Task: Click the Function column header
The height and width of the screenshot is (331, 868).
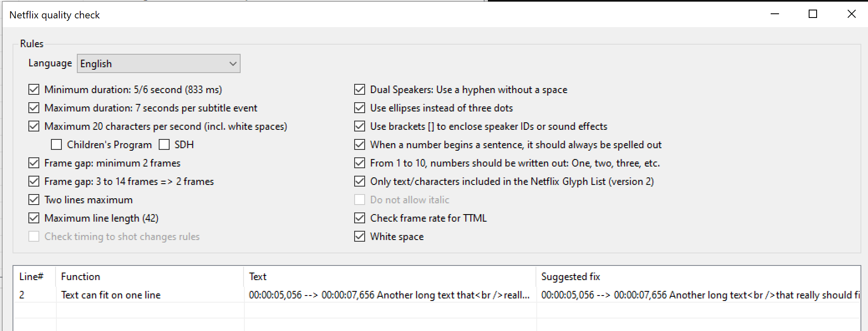Action: (x=81, y=276)
